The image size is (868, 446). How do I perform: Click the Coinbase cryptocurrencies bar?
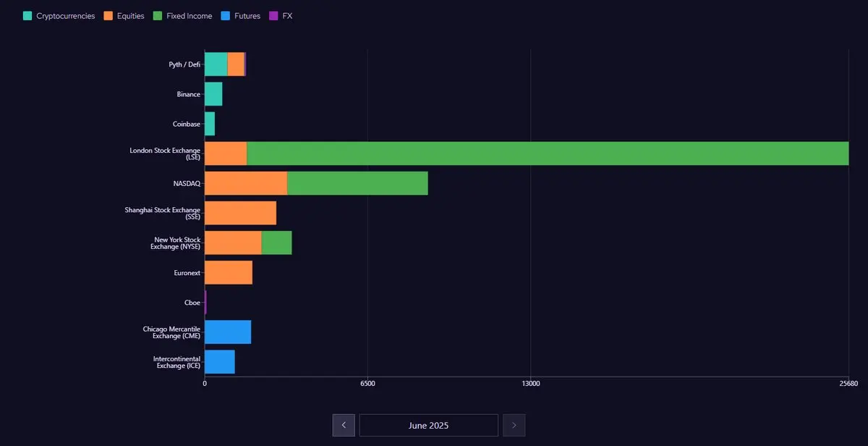[210, 124]
